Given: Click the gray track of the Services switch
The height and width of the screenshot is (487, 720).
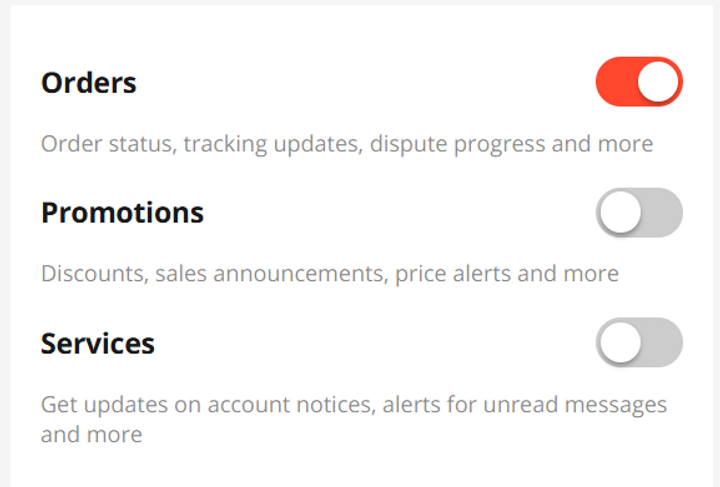Looking at the screenshot, I should (662, 343).
